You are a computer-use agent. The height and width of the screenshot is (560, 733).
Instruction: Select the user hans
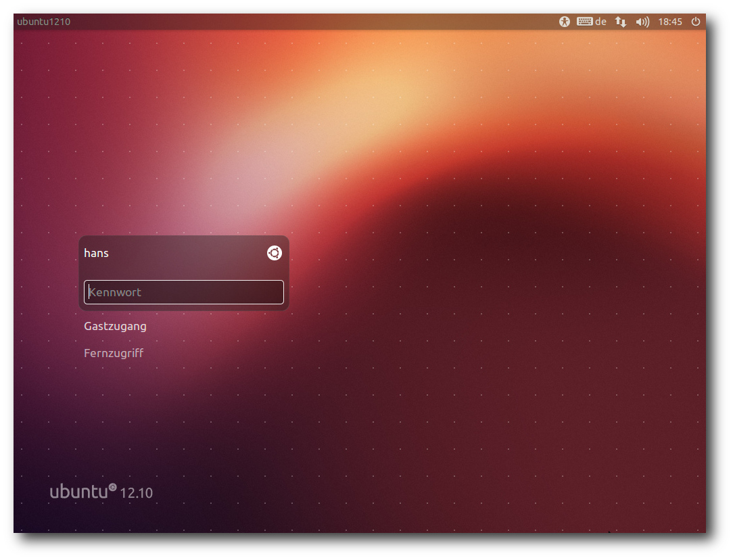coord(96,253)
